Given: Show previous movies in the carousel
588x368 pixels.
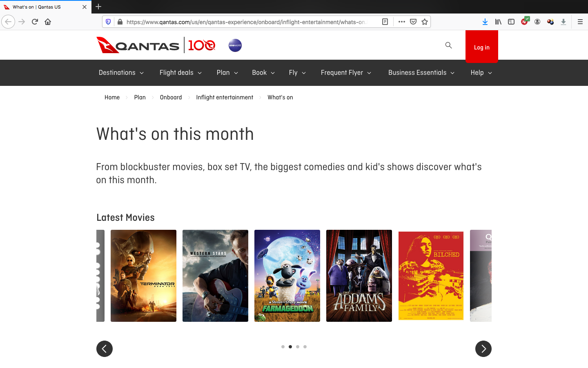Looking at the screenshot, I should [105, 349].
